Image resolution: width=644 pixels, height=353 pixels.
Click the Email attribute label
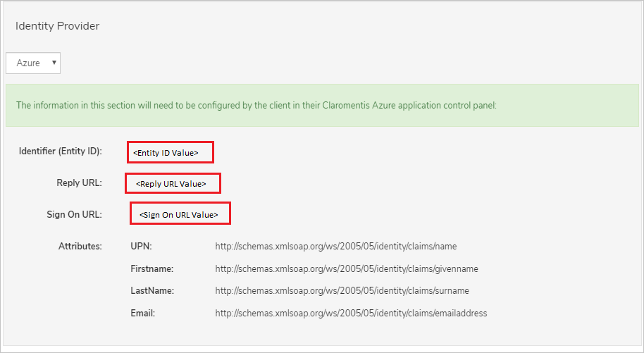143,313
